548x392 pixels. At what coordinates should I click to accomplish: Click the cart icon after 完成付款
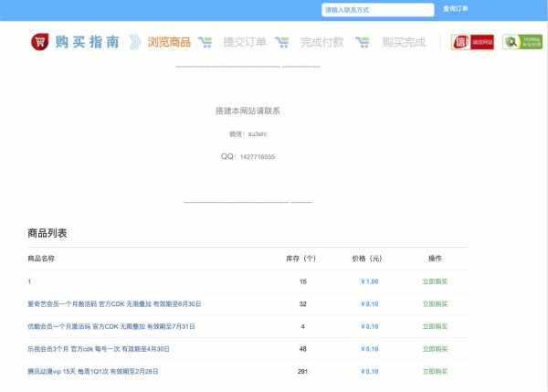[363, 42]
